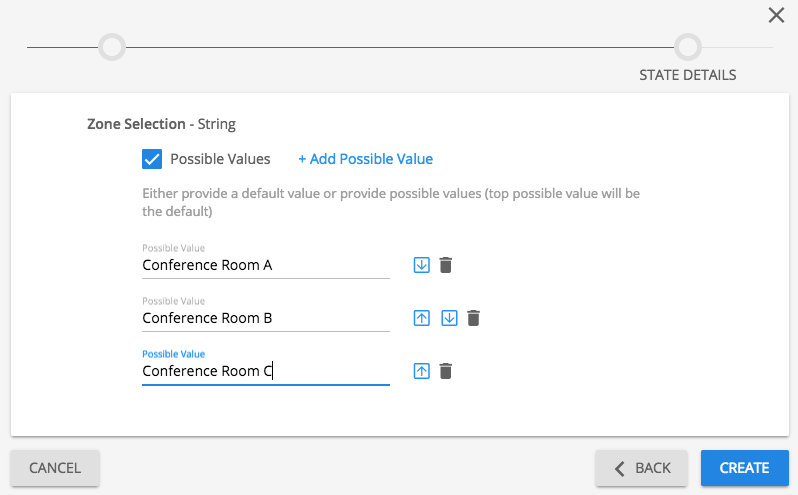Focus the Conference Room A field
Image resolution: width=798 pixels, height=495 pixels.
pos(265,265)
